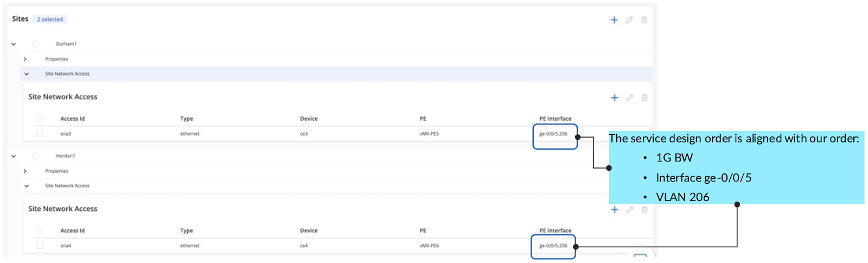Click Herdon1 site name
Viewport: 868px width, 263px height.
pyautogui.click(x=66, y=156)
